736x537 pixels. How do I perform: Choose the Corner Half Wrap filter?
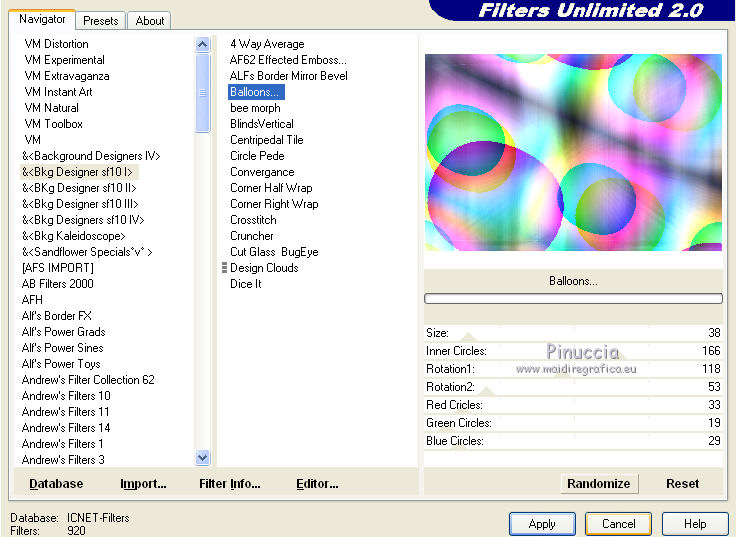tap(271, 188)
